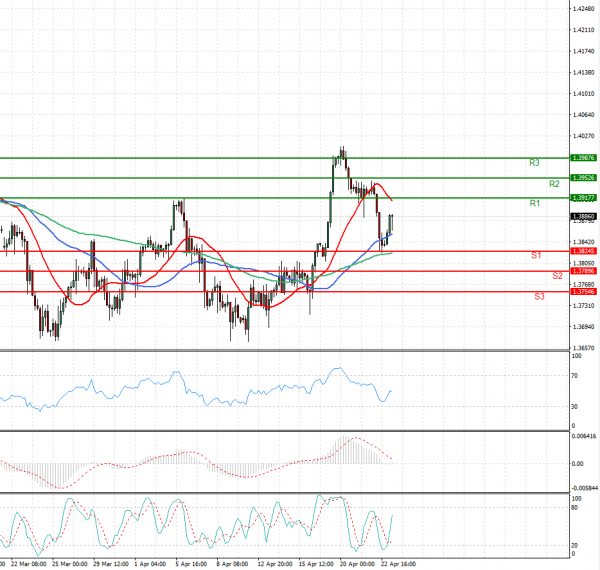The width and height of the screenshot is (600, 570).
Task: Select the green 1.39177 price tag
Action: (x=584, y=198)
